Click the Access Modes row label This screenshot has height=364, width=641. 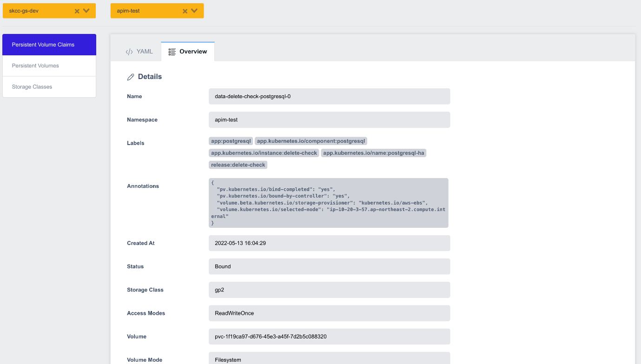click(146, 313)
